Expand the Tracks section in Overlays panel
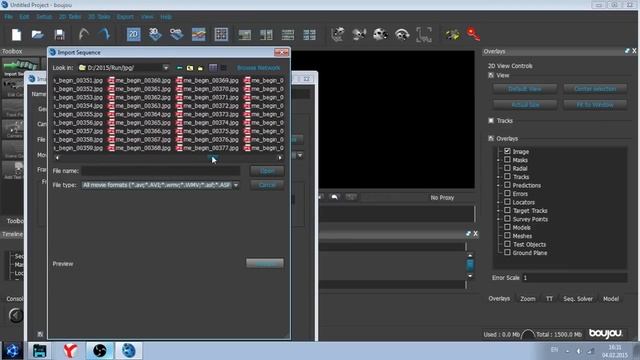Image resolution: width=640 pixels, height=360 pixels. [x=491, y=120]
